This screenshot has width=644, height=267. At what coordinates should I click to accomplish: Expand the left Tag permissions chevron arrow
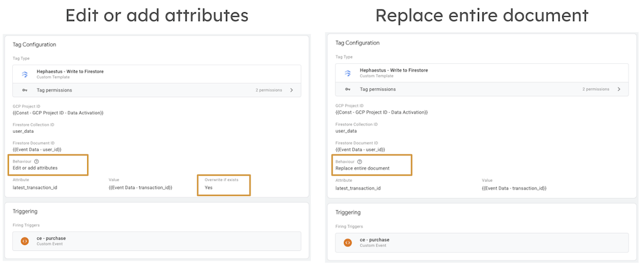(x=291, y=90)
